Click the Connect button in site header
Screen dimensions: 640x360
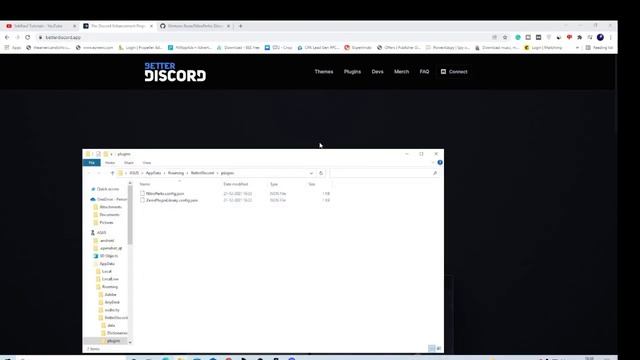[454, 72]
